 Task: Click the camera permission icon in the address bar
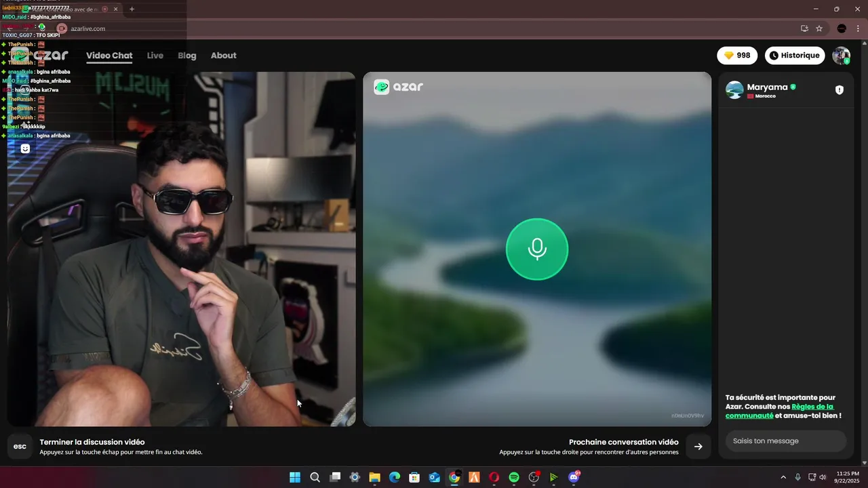(x=62, y=28)
